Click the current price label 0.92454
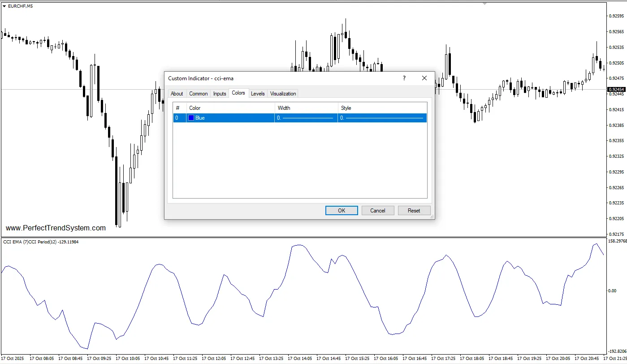Viewport: 627px width, 364px height. [616, 90]
